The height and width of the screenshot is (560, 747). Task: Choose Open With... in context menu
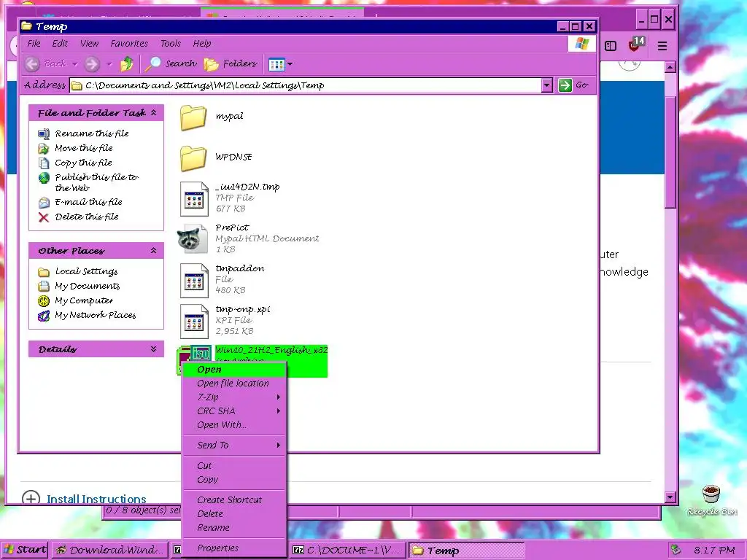[234, 425]
